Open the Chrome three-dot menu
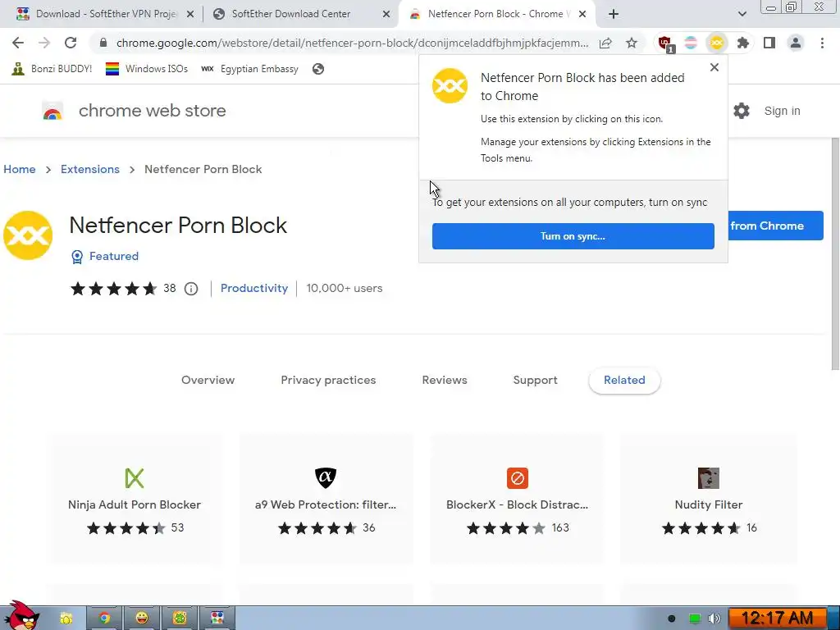The height and width of the screenshot is (630, 840). 822,43
